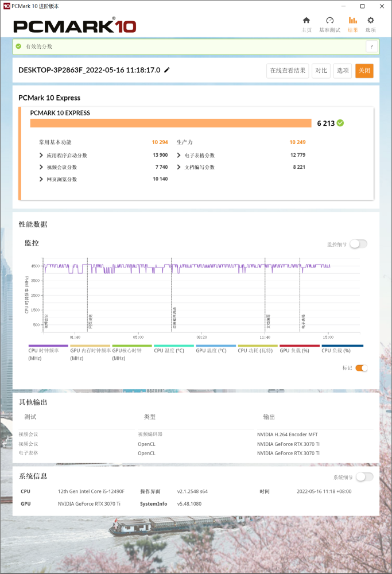Click the green check beside 6 213 score

[340, 123]
